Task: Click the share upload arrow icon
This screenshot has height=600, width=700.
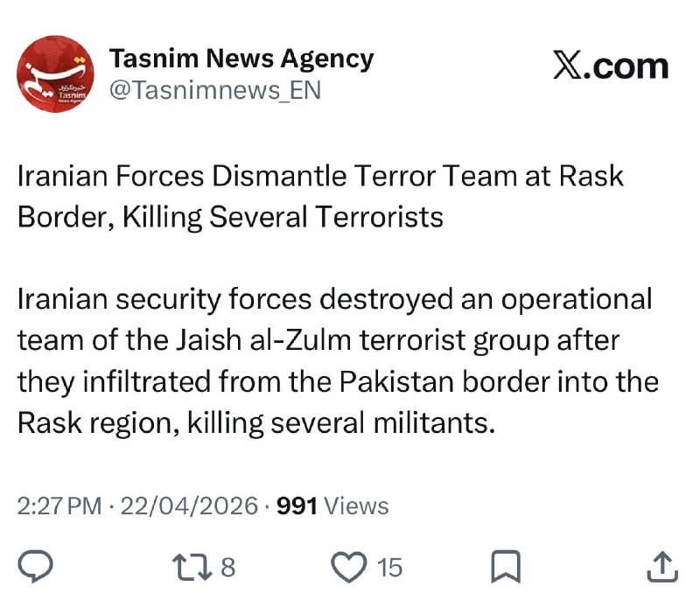Action: pos(661,568)
